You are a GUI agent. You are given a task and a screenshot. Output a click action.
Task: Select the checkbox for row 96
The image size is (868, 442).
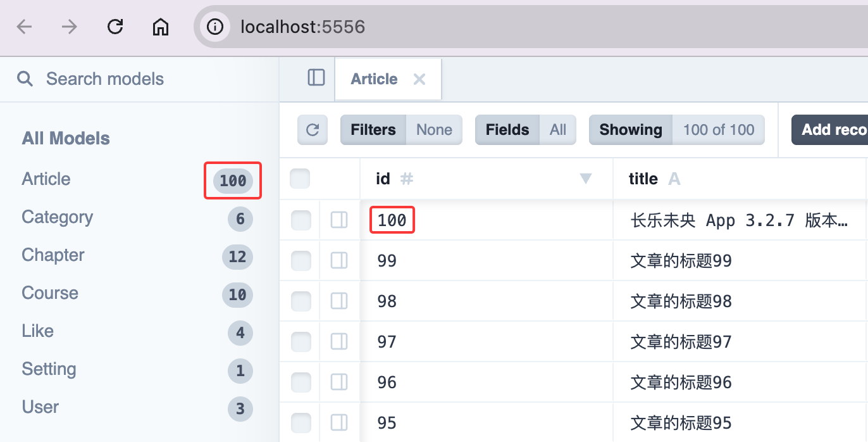click(301, 382)
